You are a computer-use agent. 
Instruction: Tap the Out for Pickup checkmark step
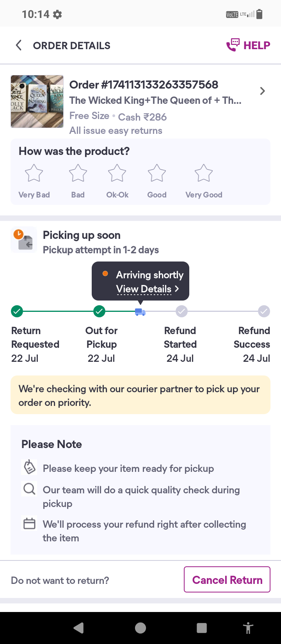pyautogui.click(x=100, y=311)
